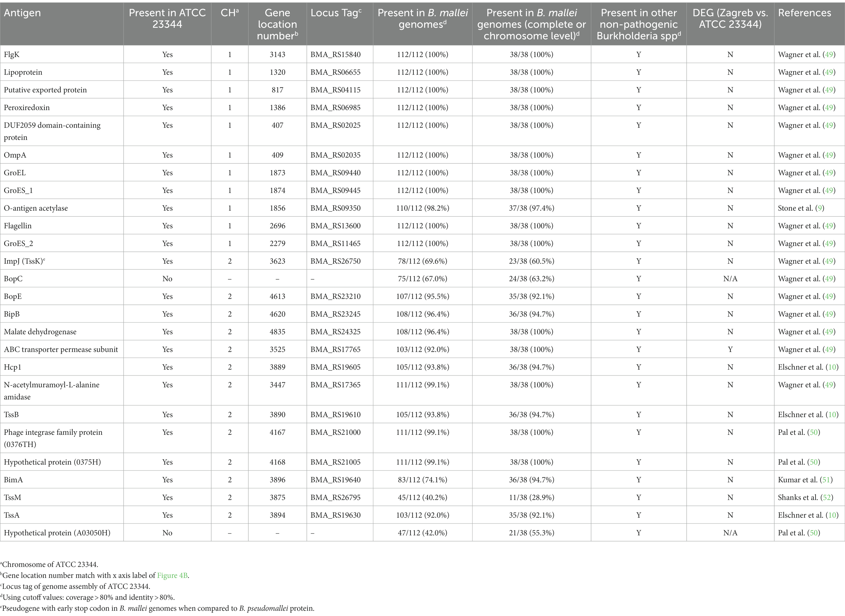
Task: Open reference 50 in the Phage integrase row
Action: 814,432
